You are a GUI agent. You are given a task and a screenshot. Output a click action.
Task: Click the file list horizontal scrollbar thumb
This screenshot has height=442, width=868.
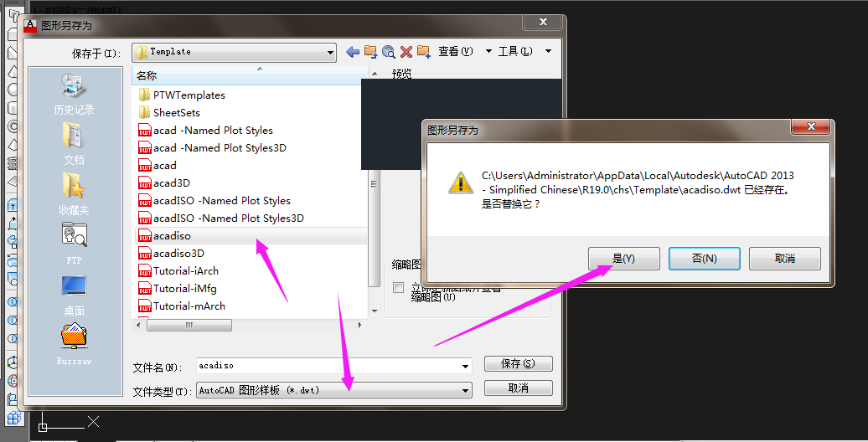pyautogui.click(x=189, y=326)
